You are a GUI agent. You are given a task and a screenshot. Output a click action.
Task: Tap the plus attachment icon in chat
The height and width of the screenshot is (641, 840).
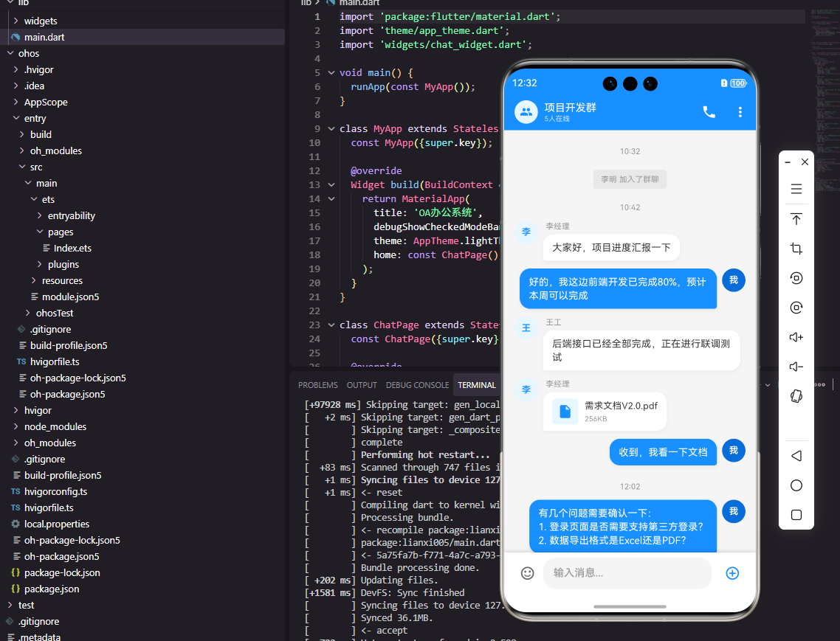point(732,573)
